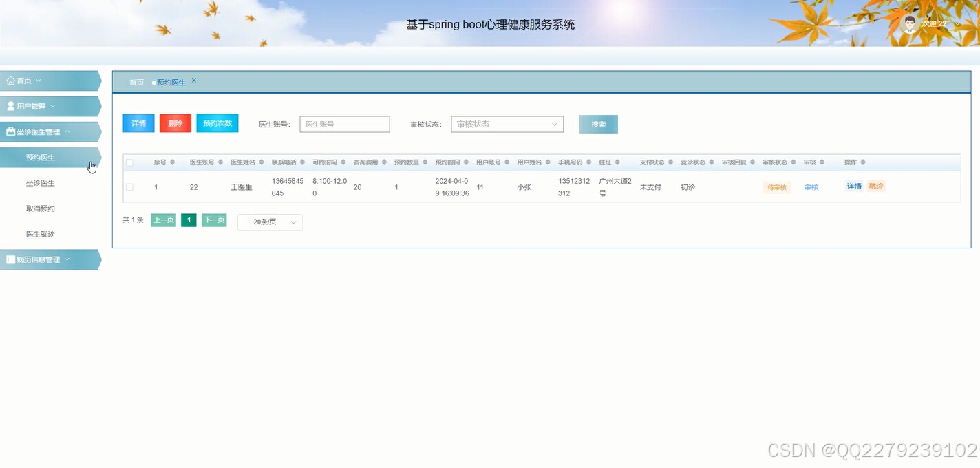Open the 20条/页 page size dropdown
This screenshot has width=980, height=468.
click(269, 222)
